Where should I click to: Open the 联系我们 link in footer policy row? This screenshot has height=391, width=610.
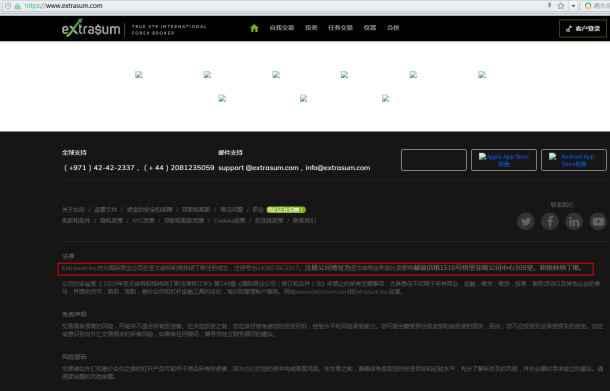click(x=304, y=221)
